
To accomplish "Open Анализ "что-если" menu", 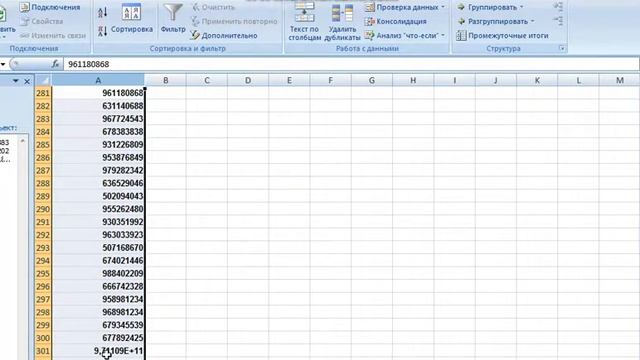I will (405, 36).
